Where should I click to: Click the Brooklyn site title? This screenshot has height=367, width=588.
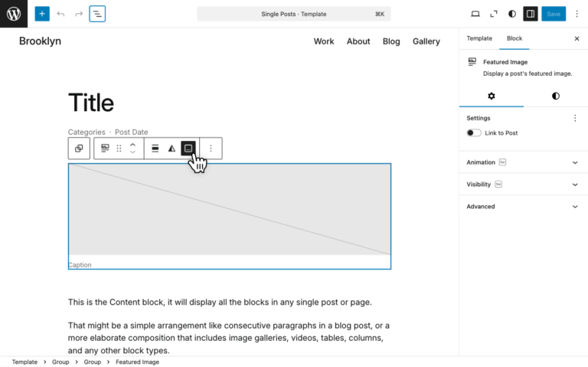[x=40, y=41]
